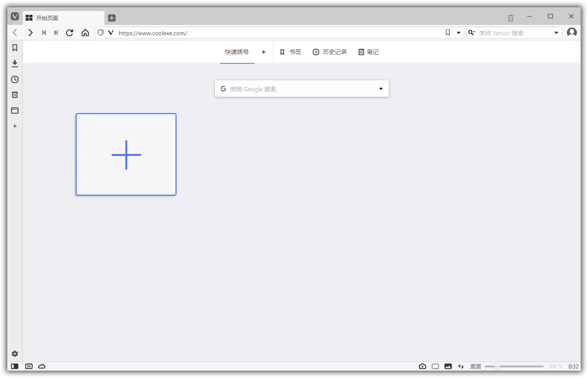Add a new Speed Dial entry
This screenshot has width=588, height=378.
(x=126, y=155)
